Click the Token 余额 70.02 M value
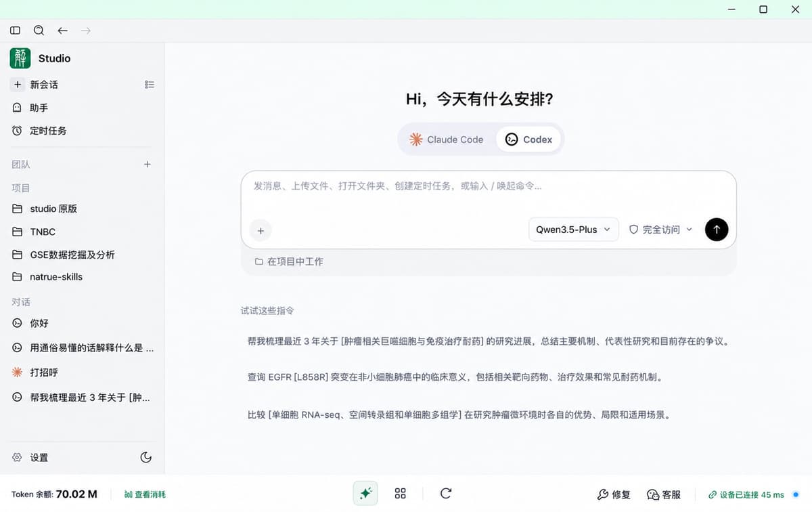The height and width of the screenshot is (512, 812). [76, 494]
